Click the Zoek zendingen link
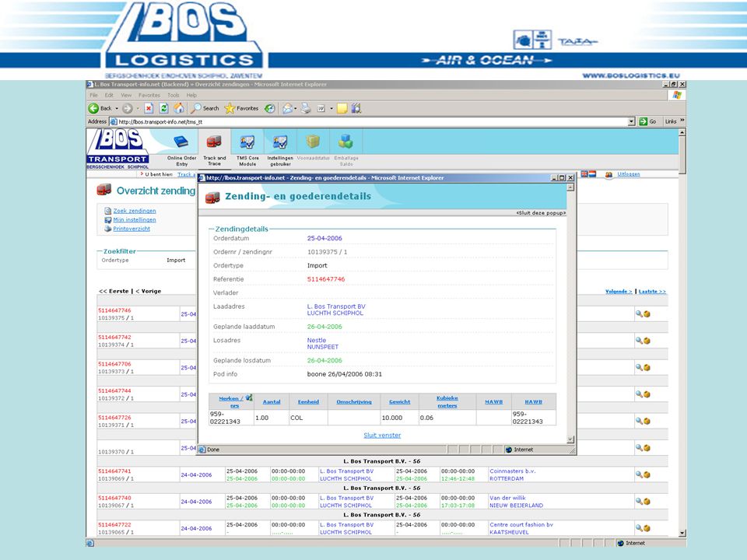 (135, 211)
